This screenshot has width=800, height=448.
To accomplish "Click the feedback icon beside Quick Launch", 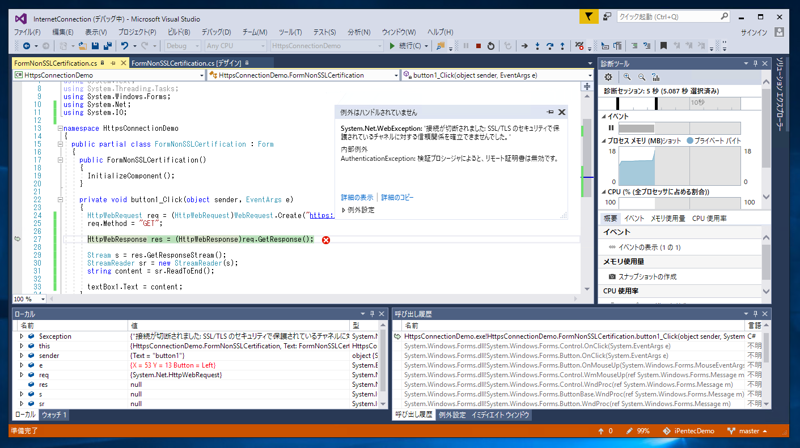I will [x=607, y=17].
